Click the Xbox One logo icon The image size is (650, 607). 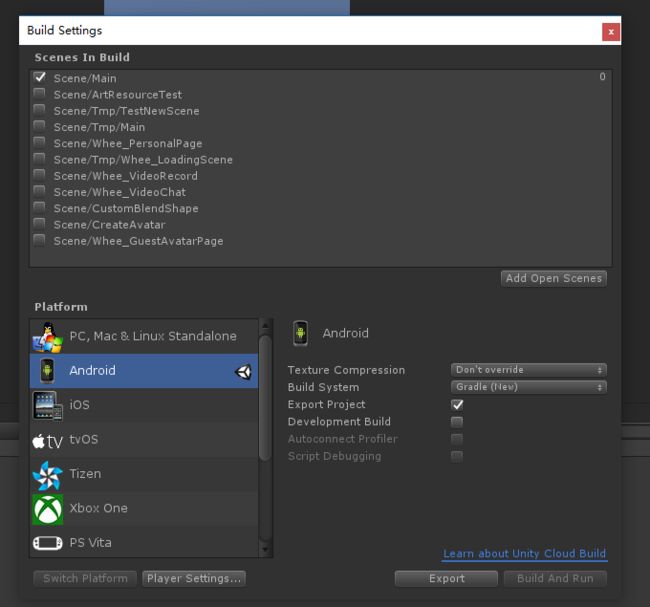48,509
